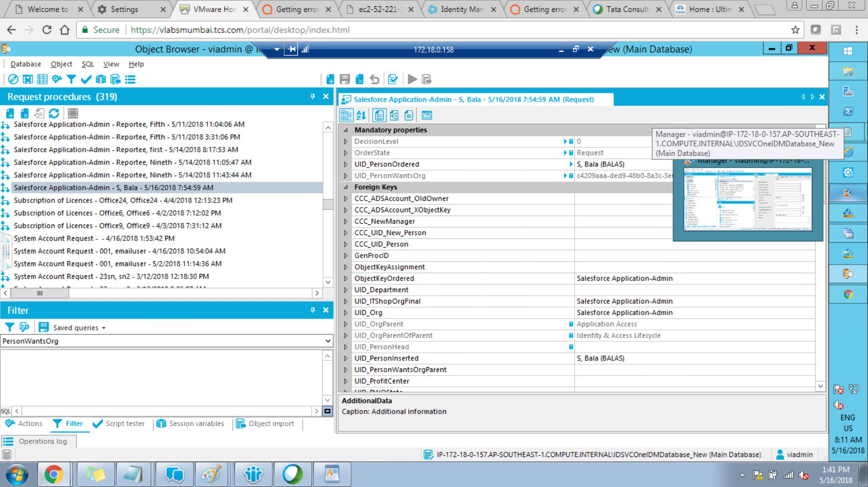This screenshot has width=868, height=487.
Task: Click the refresh icon in Request procedures toolbar
Action: pos(54,113)
